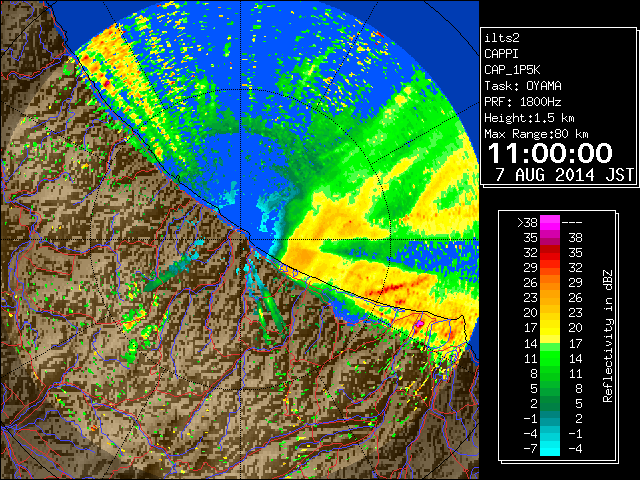
Task: Click the orange 23–26 dBZ legend swatch
Action: click(x=550, y=298)
